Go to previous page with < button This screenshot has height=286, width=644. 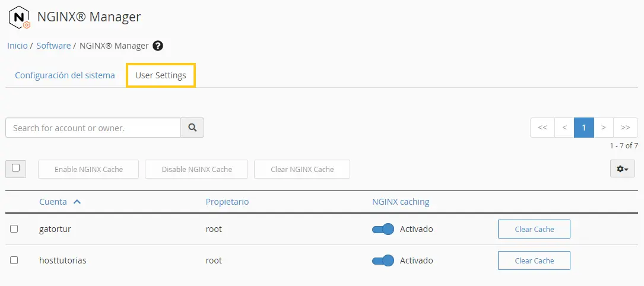pos(564,128)
